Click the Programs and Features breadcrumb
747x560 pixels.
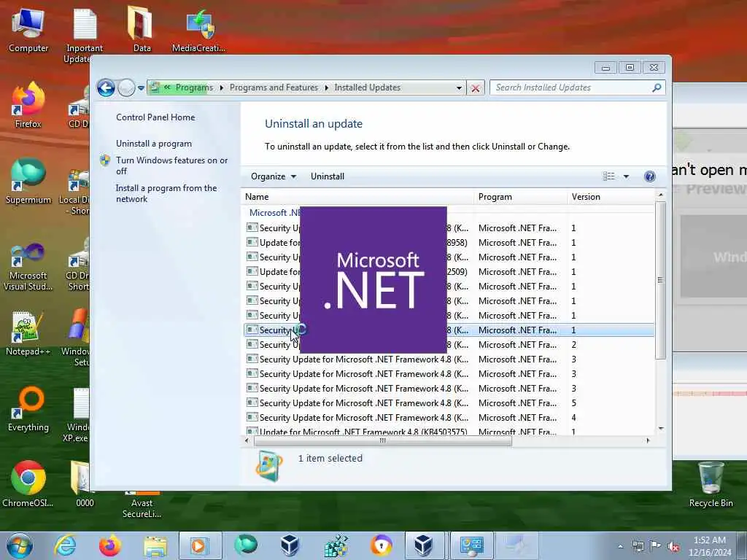pyautogui.click(x=274, y=87)
